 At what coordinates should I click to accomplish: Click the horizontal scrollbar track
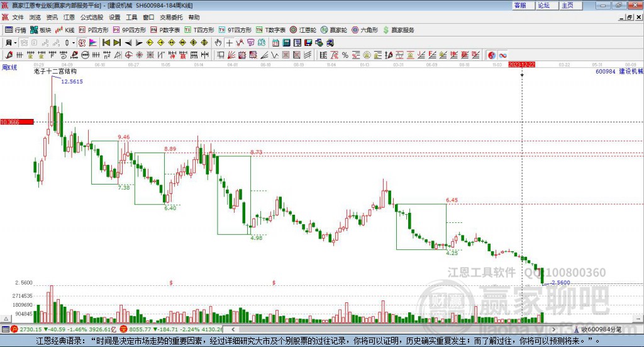[393, 329]
